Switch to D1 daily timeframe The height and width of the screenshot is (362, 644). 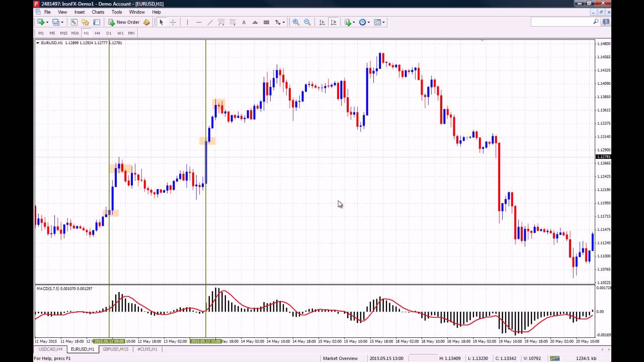[x=109, y=33]
